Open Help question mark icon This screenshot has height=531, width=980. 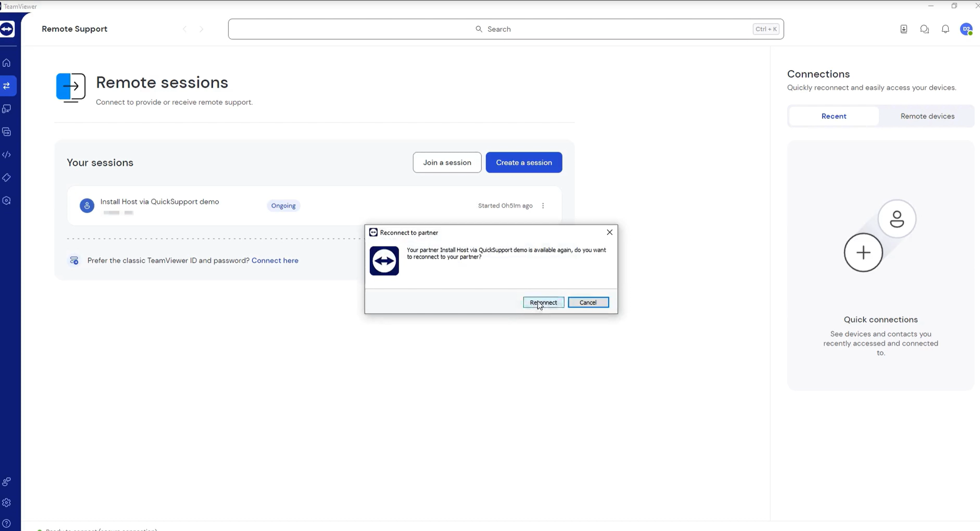pyautogui.click(x=7, y=524)
